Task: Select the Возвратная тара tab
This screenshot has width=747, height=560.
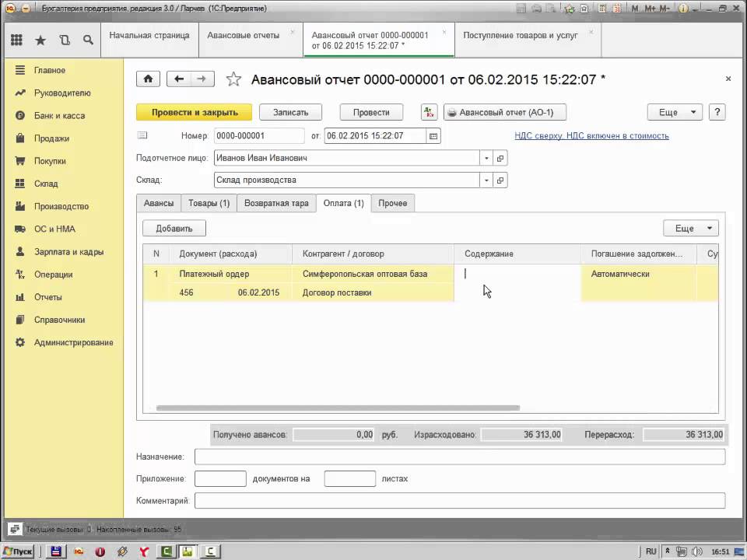Action: point(276,203)
